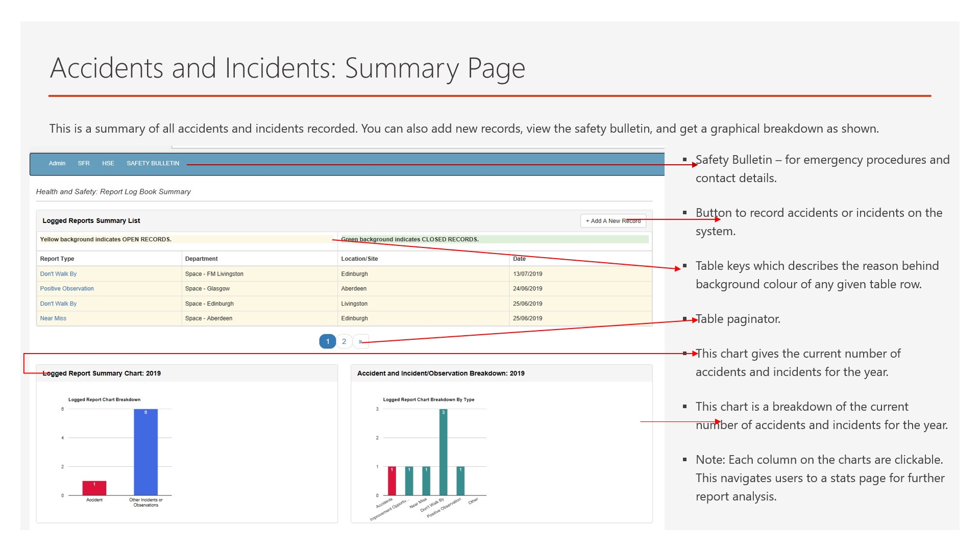Viewport: 980px width, 551px height.
Task: Click the Add A New Record button
Action: click(x=612, y=220)
